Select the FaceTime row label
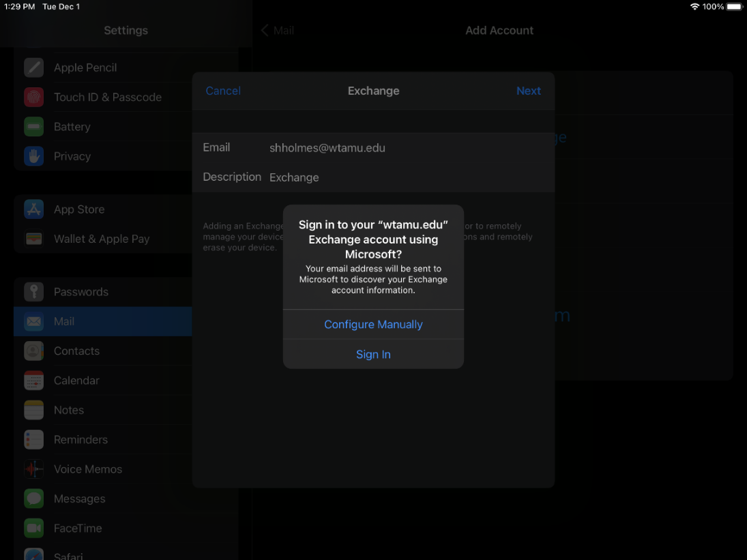 pyautogui.click(x=78, y=528)
